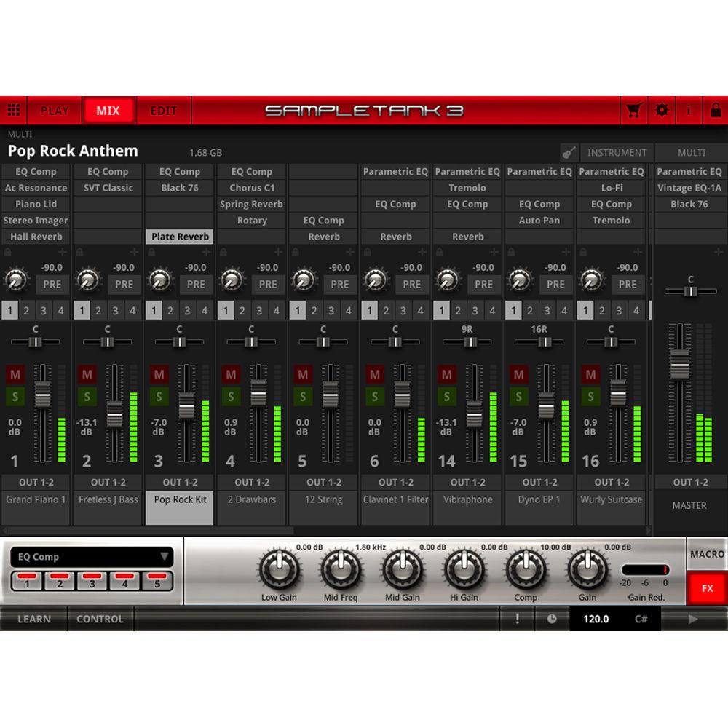The image size is (728, 728).
Task: Click the lock icon at top right
Action: pyautogui.click(x=716, y=110)
